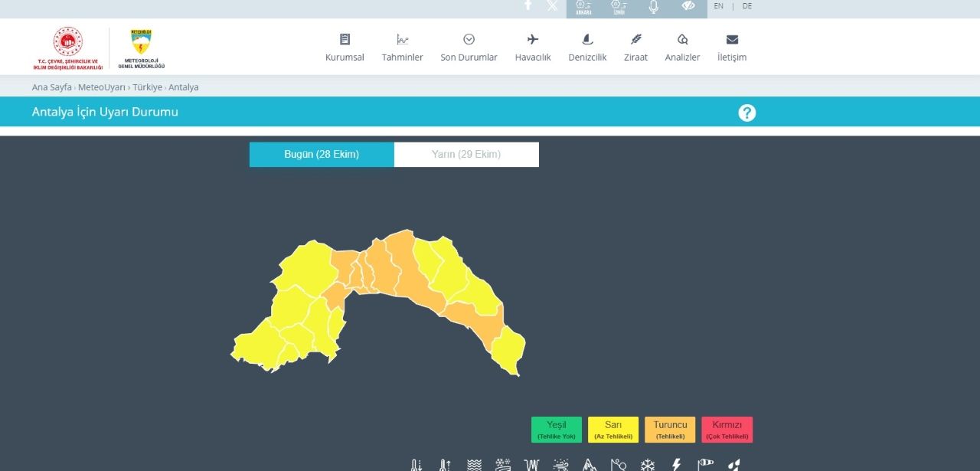Select the falling temperature warning icon
980x471 pixels.
416,465
